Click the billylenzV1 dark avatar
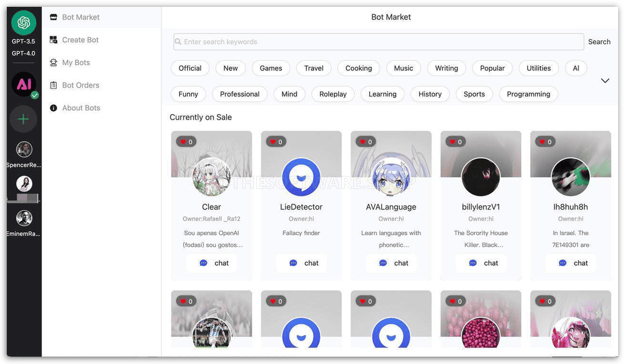Image resolution: width=625 pixels, height=364 pixels. tap(481, 177)
